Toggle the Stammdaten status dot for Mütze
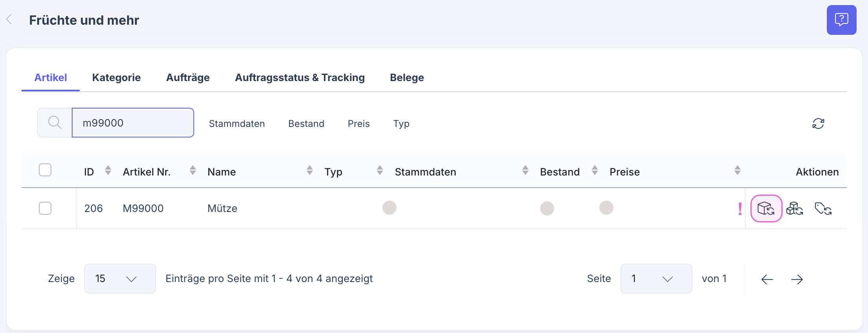Image resolution: width=868 pixels, height=333 pixels. (x=389, y=208)
